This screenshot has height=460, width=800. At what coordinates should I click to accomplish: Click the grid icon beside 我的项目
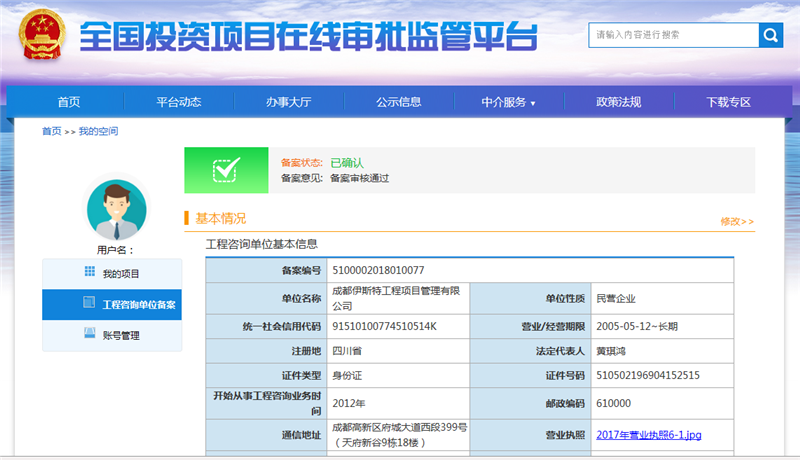(x=89, y=273)
